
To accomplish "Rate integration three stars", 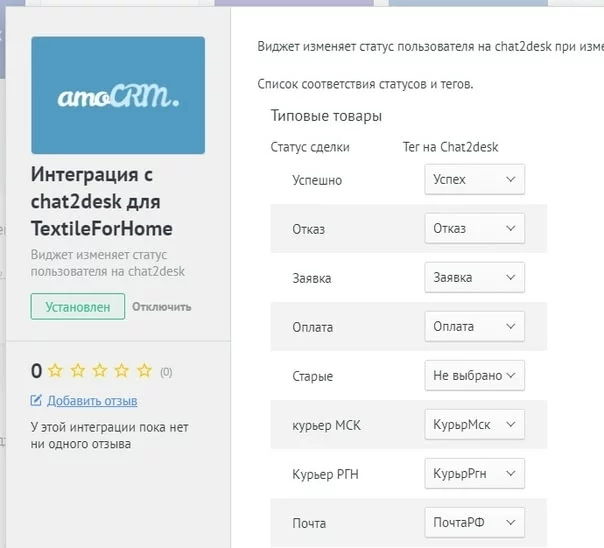I will (x=99, y=371).
